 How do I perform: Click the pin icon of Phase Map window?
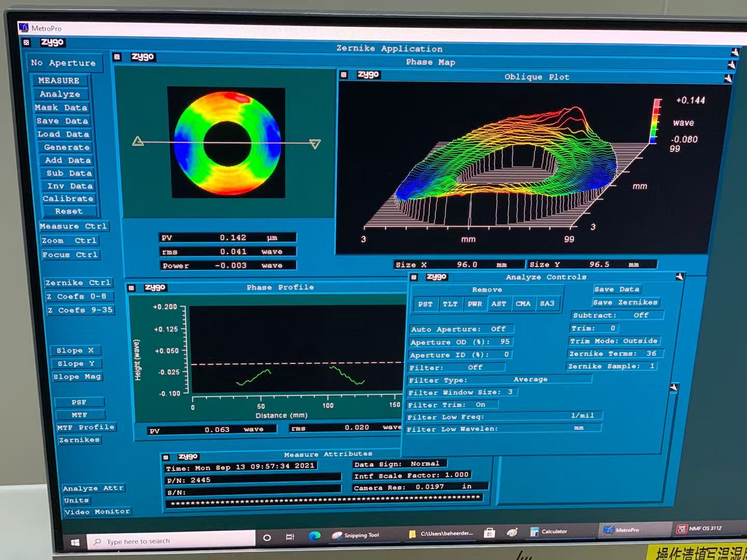731,65
